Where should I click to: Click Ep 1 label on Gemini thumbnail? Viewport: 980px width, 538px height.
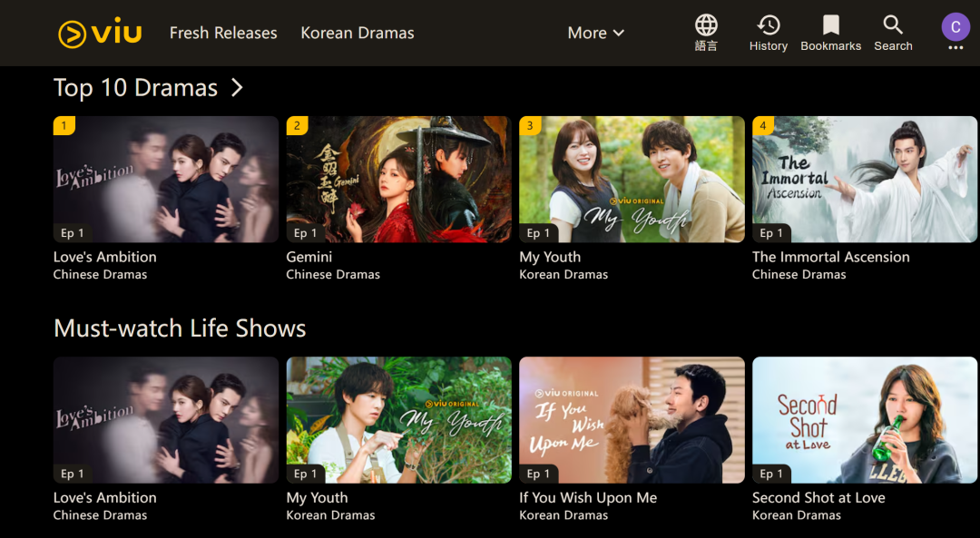(305, 233)
